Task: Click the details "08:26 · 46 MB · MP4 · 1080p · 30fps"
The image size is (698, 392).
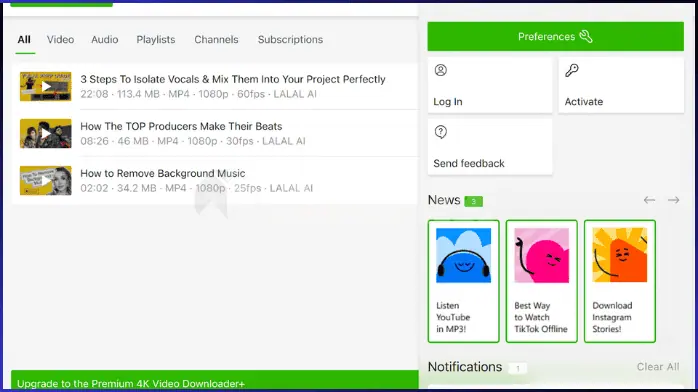Action: pos(167,141)
